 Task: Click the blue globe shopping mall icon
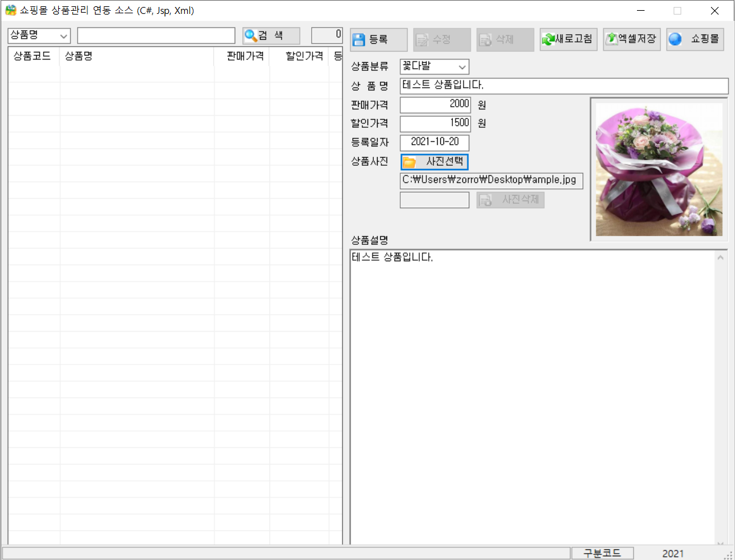[675, 39]
